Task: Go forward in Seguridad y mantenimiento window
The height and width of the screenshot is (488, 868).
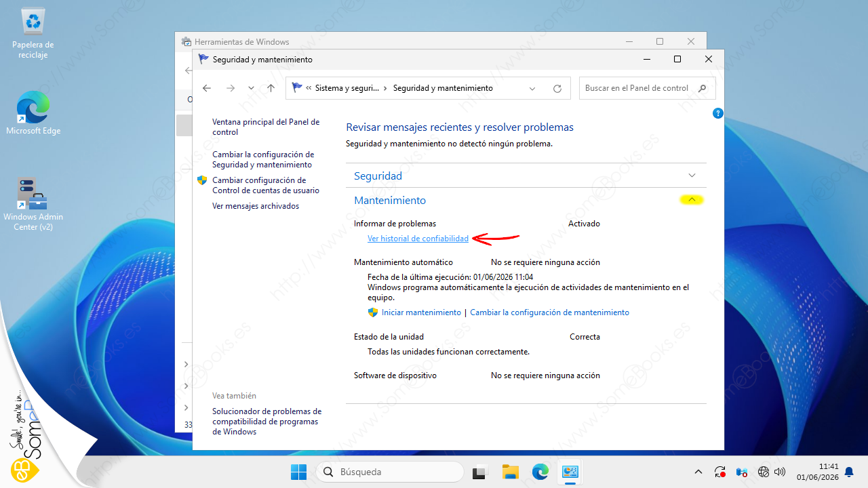Action: (x=230, y=88)
